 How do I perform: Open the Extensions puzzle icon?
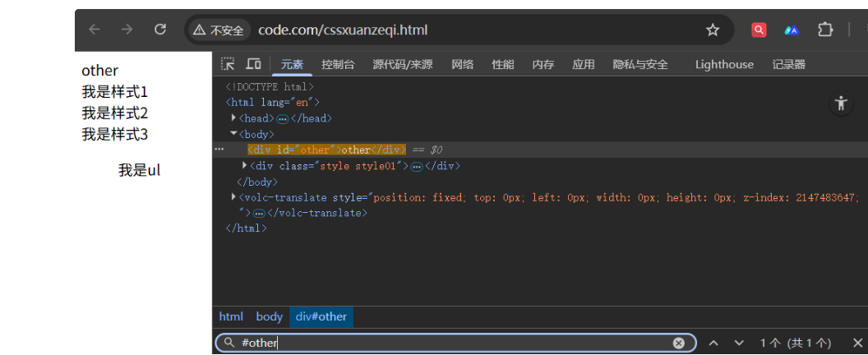(825, 30)
